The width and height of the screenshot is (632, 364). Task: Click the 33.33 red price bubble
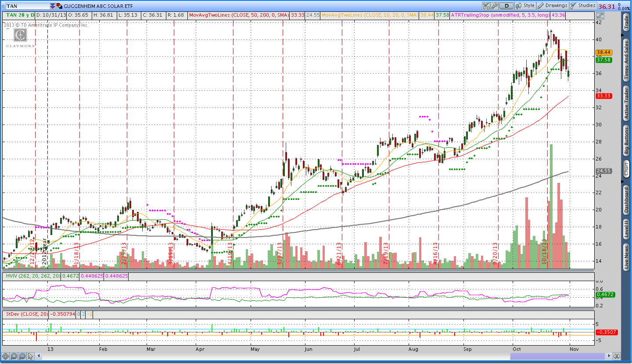[x=604, y=96]
